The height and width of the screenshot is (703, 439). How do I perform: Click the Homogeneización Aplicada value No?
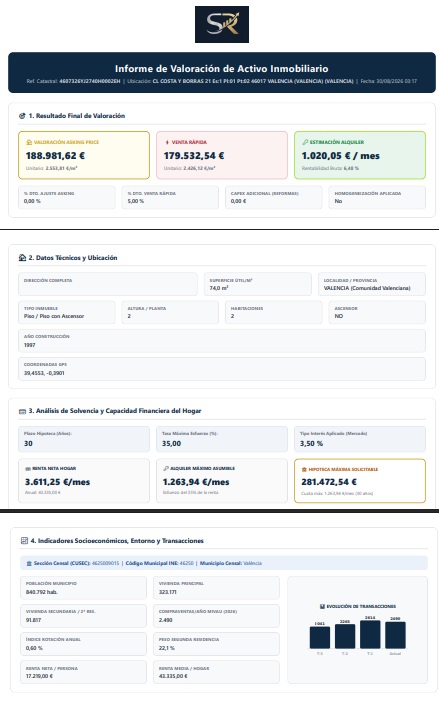click(x=338, y=201)
